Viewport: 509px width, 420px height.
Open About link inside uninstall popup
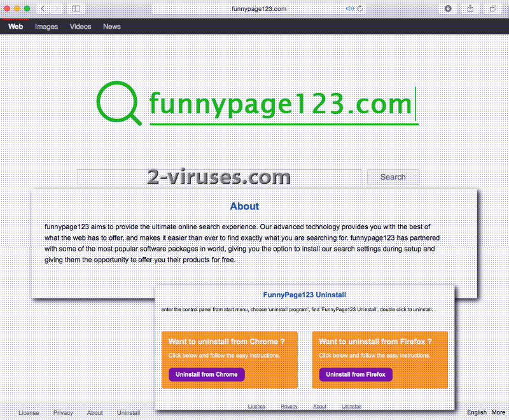pyautogui.click(x=320, y=407)
